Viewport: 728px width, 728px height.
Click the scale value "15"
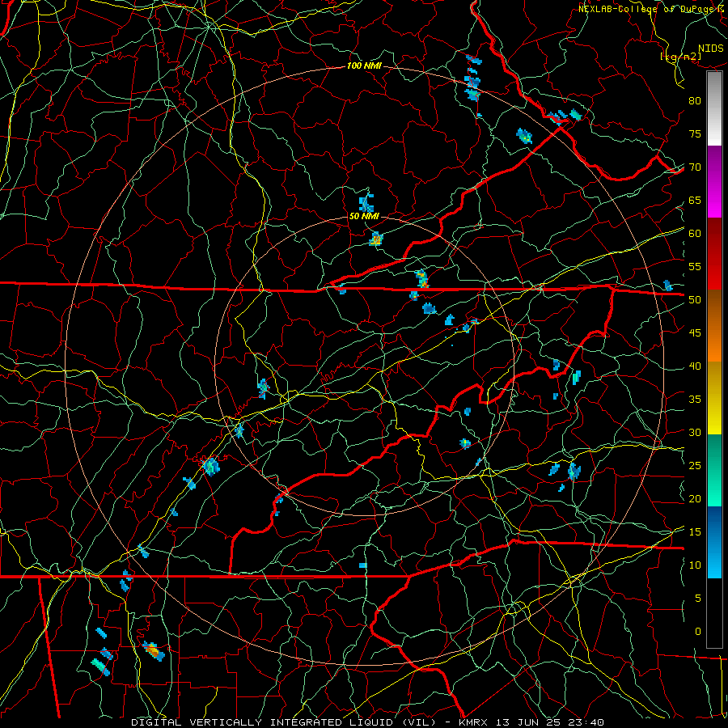tap(695, 532)
